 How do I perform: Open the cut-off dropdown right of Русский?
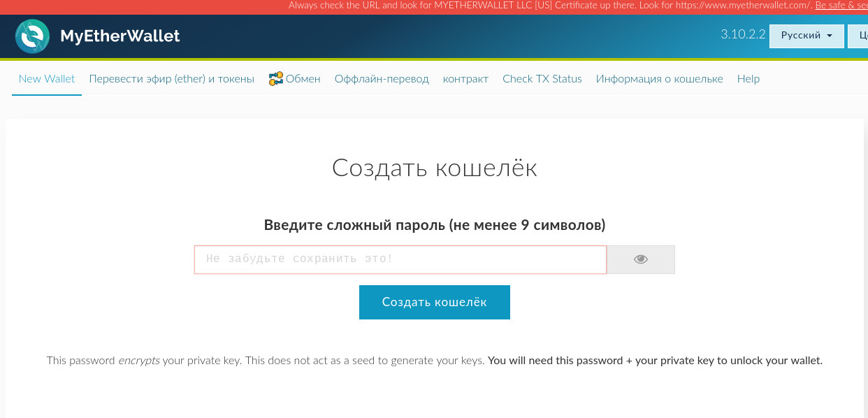pos(858,36)
